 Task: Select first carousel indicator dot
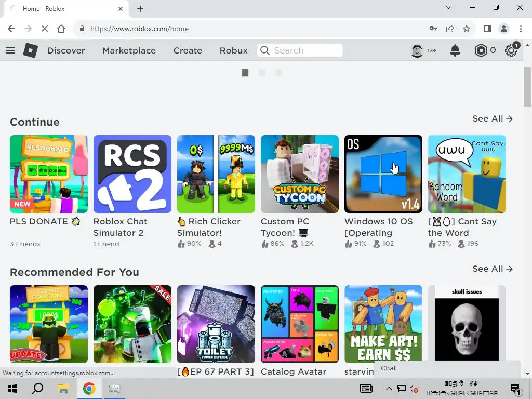[x=245, y=73]
